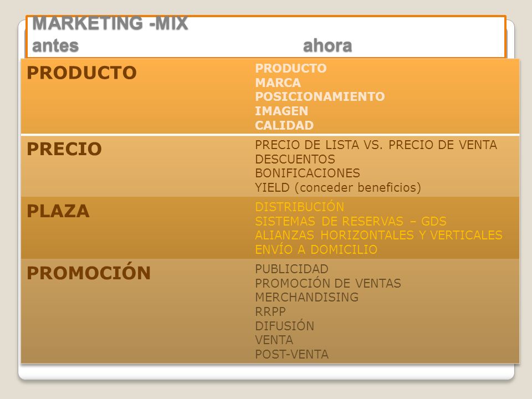
Task: Click the RRPP text line
Action: click(x=270, y=311)
